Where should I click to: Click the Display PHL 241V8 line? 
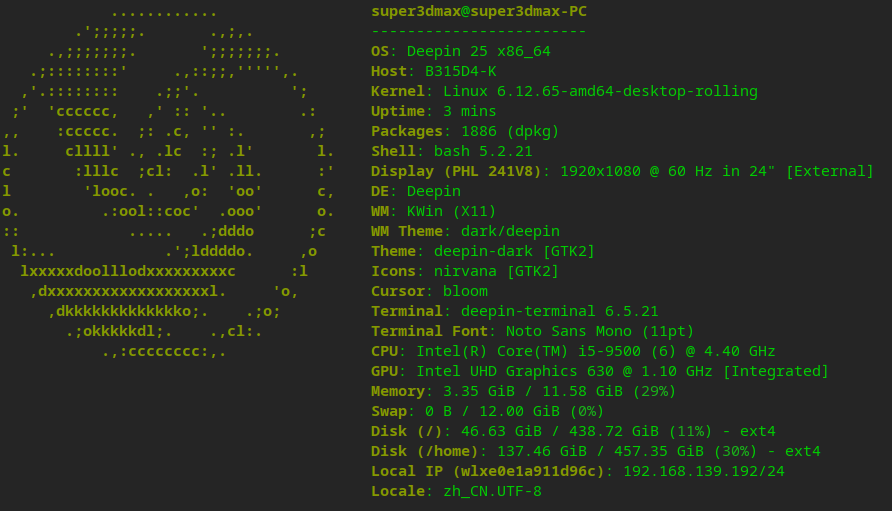pos(622,171)
